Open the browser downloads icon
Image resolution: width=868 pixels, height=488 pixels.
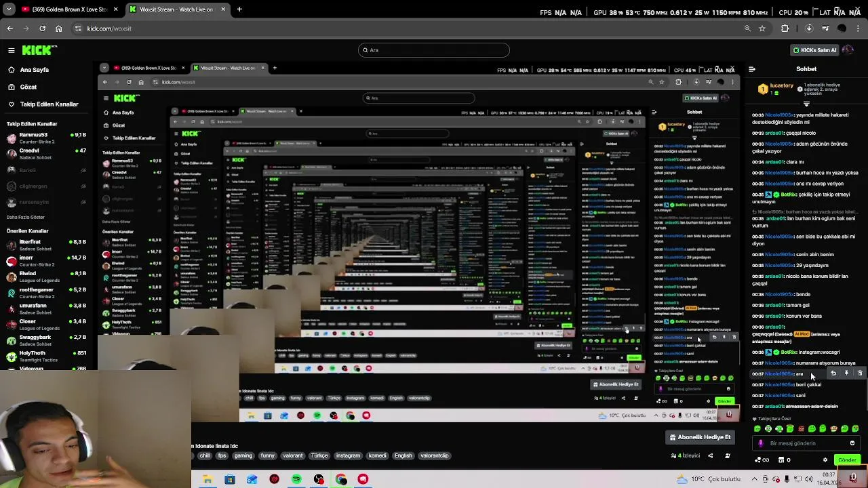tap(808, 28)
